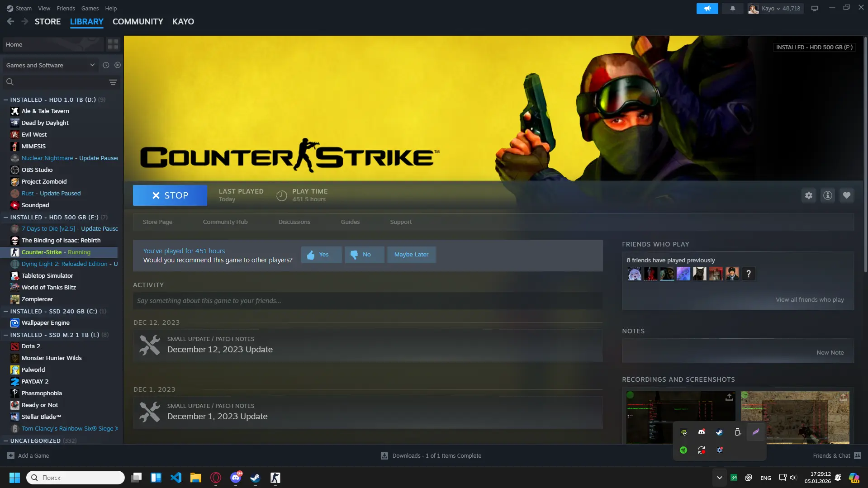The image size is (868, 488).
Task: Open the Opera browser from the taskbar
Action: 216,478
